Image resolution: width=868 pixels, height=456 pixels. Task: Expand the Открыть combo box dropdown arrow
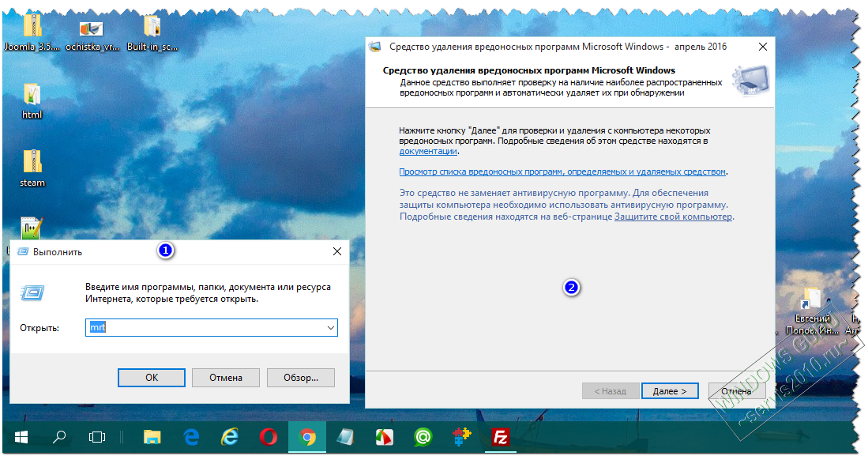tap(330, 327)
